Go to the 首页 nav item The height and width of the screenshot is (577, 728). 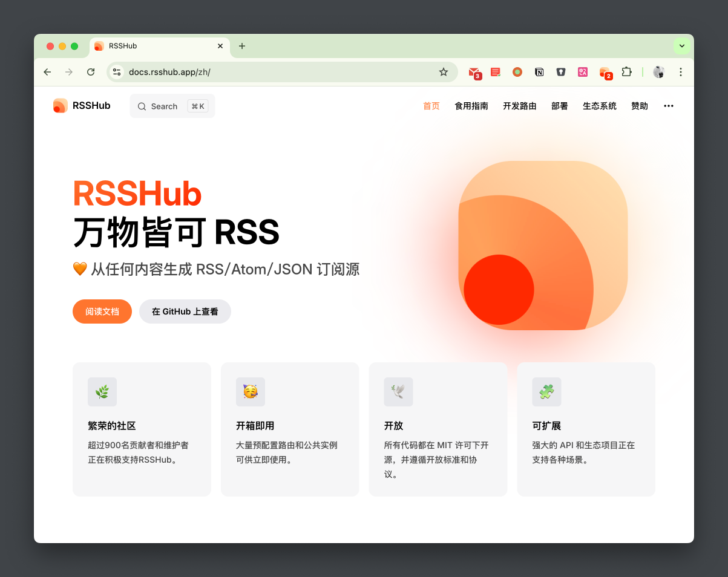pos(431,106)
